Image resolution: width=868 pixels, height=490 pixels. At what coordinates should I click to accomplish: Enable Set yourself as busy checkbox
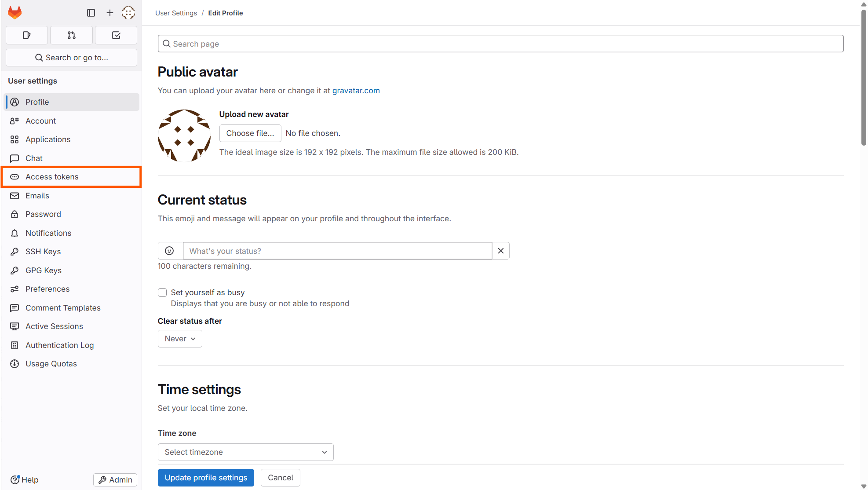162,293
